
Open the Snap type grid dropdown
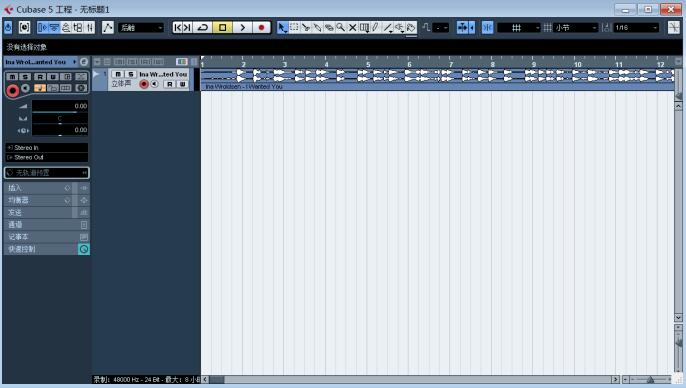tap(519, 28)
